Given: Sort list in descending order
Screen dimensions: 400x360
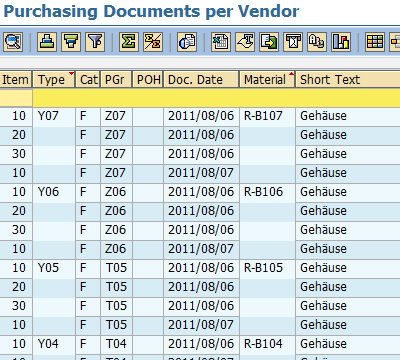Looking at the screenshot, I should (71, 42).
